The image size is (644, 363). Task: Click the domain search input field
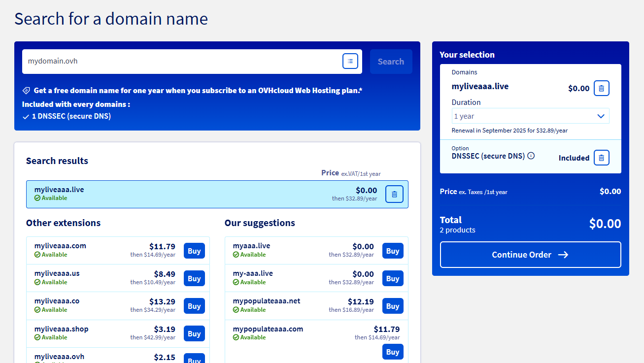click(182, 62)
